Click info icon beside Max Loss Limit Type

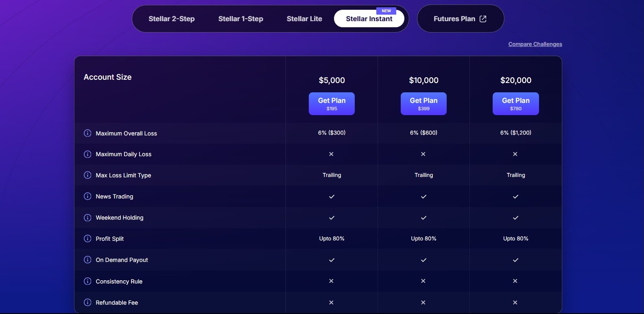[87, 175]
